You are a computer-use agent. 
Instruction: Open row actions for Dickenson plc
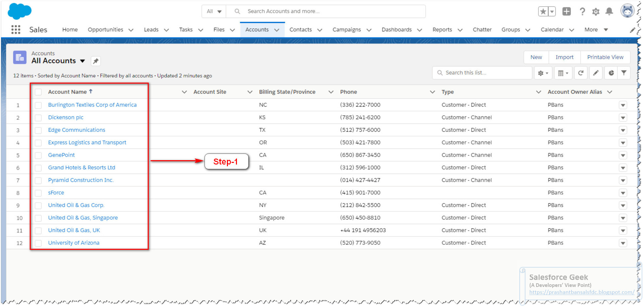click(623, 118)
